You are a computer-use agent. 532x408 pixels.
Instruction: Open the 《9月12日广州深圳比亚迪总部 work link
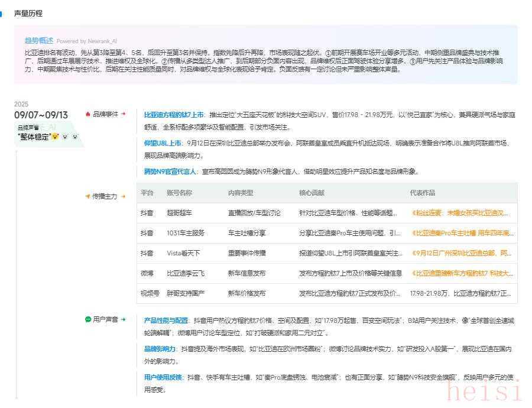462,253
